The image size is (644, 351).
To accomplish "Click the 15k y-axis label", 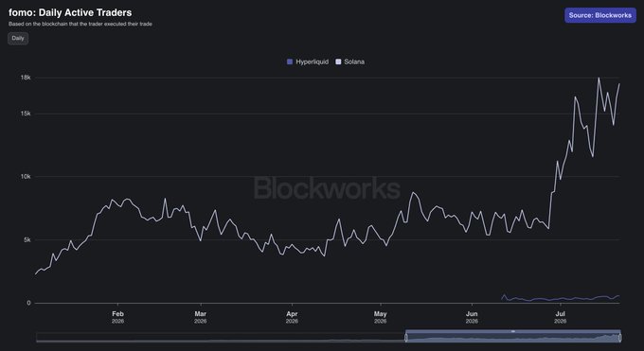I will click(26, 114).
